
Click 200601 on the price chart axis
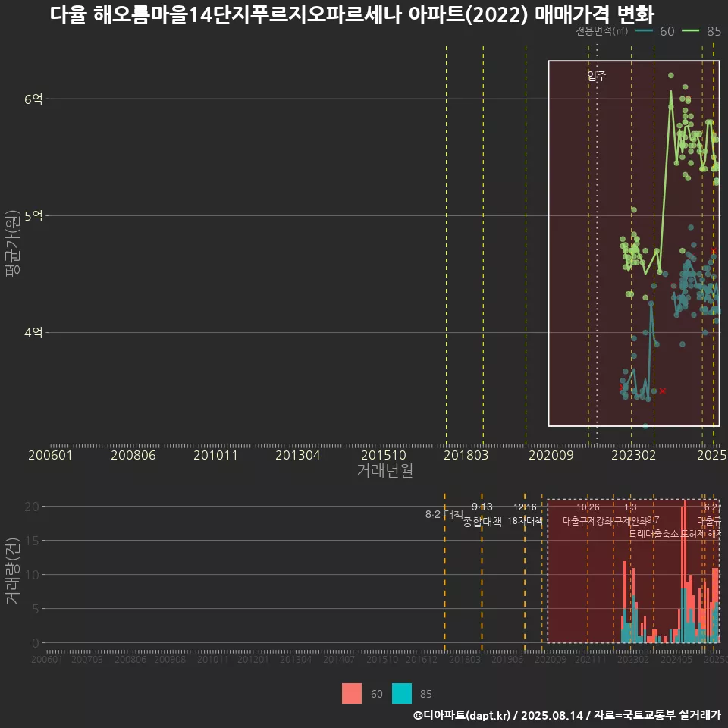point(50,455)
